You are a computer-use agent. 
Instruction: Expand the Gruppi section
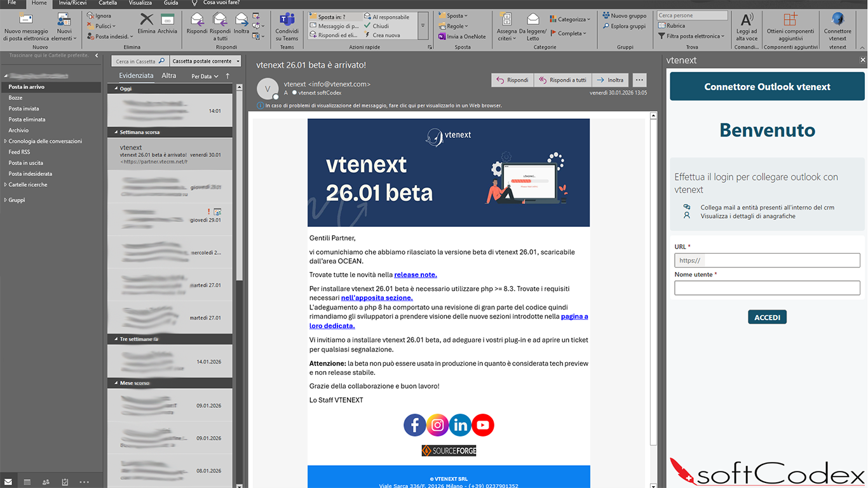6,200
